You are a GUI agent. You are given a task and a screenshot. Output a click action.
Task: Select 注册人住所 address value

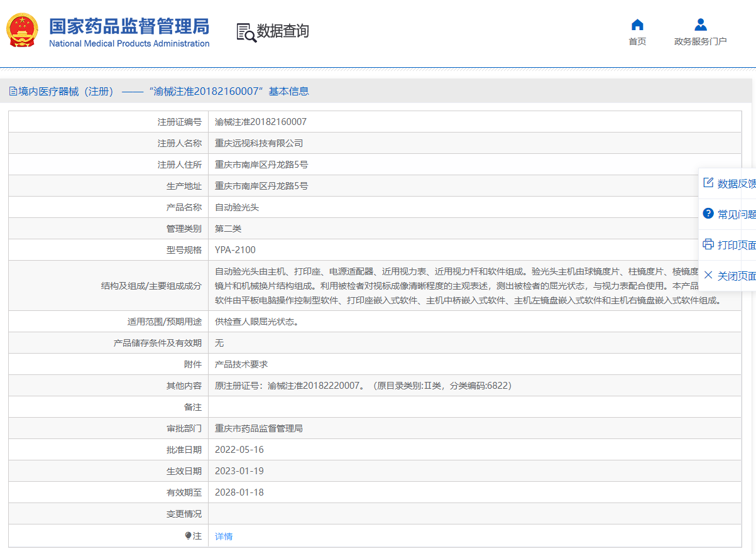(x=261, y=165)
